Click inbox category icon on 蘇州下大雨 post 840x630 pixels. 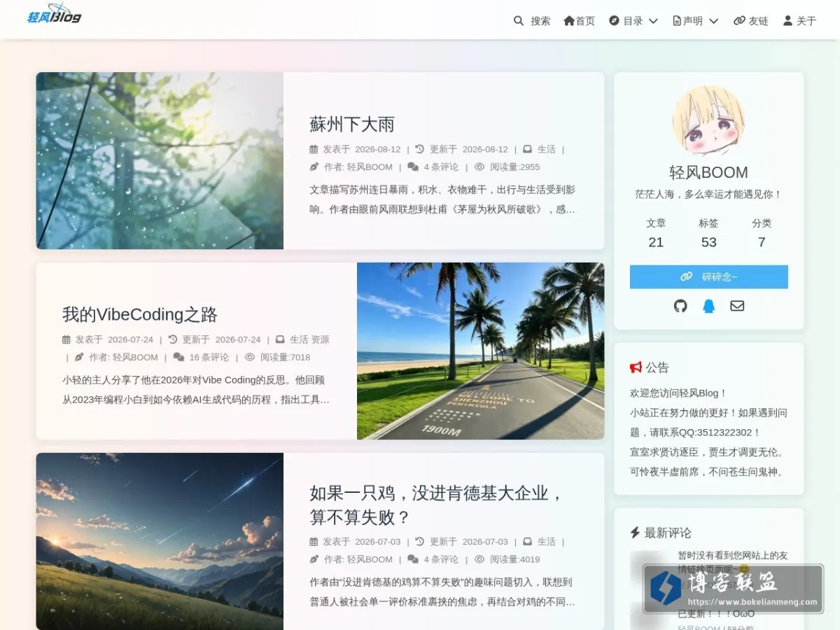point(527,149)
